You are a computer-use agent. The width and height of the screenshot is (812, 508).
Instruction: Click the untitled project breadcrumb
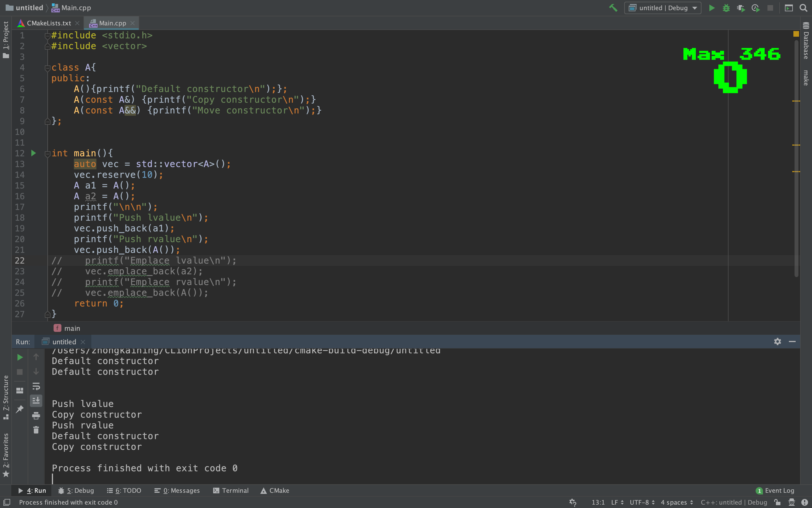click(x=25, y=8)
